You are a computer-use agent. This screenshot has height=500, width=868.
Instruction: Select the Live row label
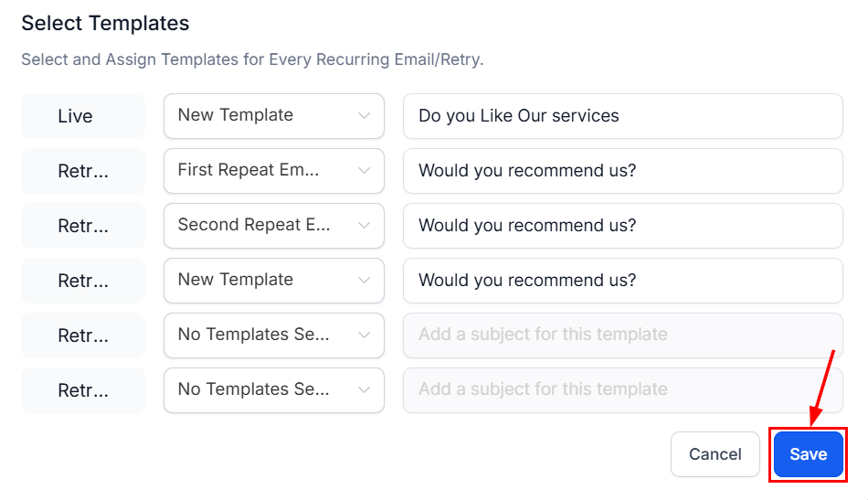click(x=83, y=116)
